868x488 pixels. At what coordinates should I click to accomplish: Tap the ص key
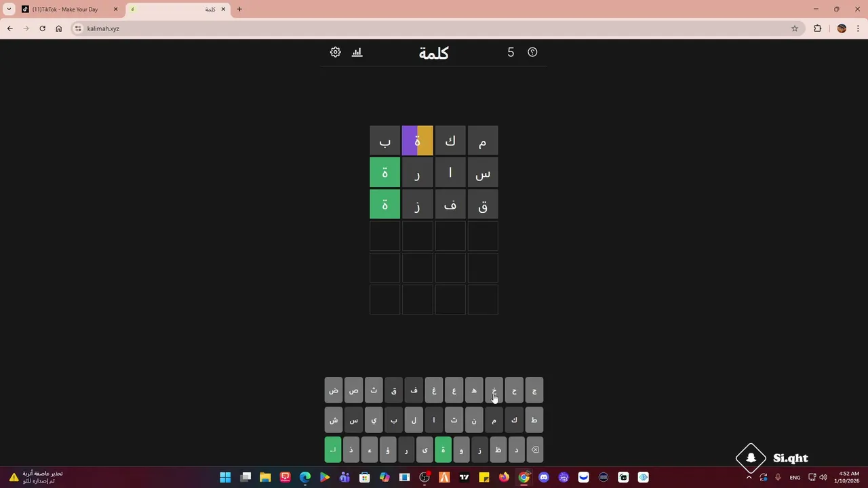coord(353,390)
